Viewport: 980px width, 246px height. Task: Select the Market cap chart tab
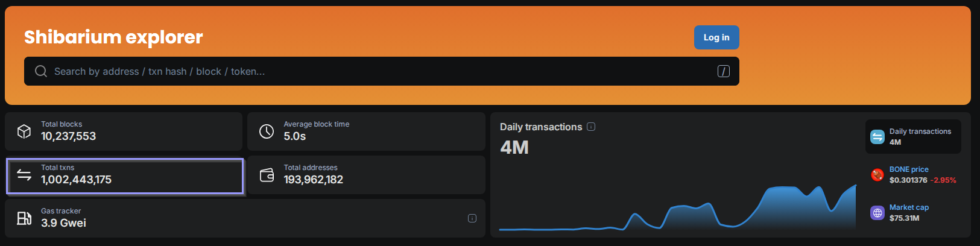click(x=913, y=213)
